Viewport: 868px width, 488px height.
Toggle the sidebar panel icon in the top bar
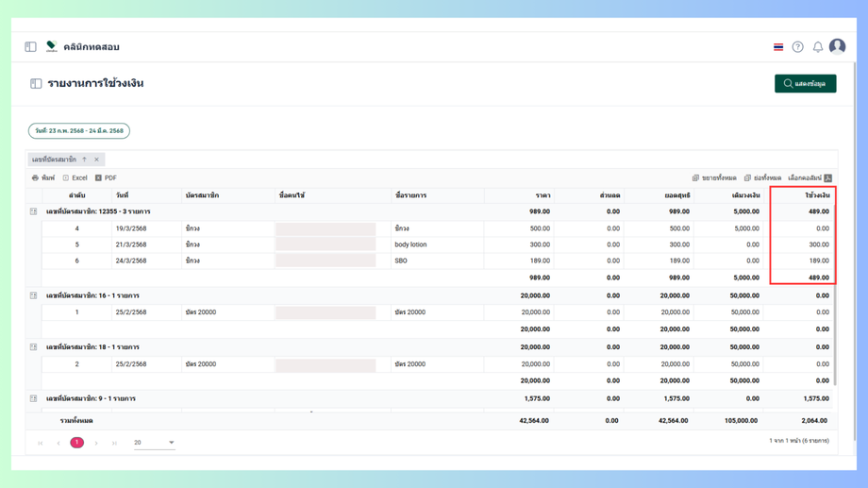(x=30, y=47)
